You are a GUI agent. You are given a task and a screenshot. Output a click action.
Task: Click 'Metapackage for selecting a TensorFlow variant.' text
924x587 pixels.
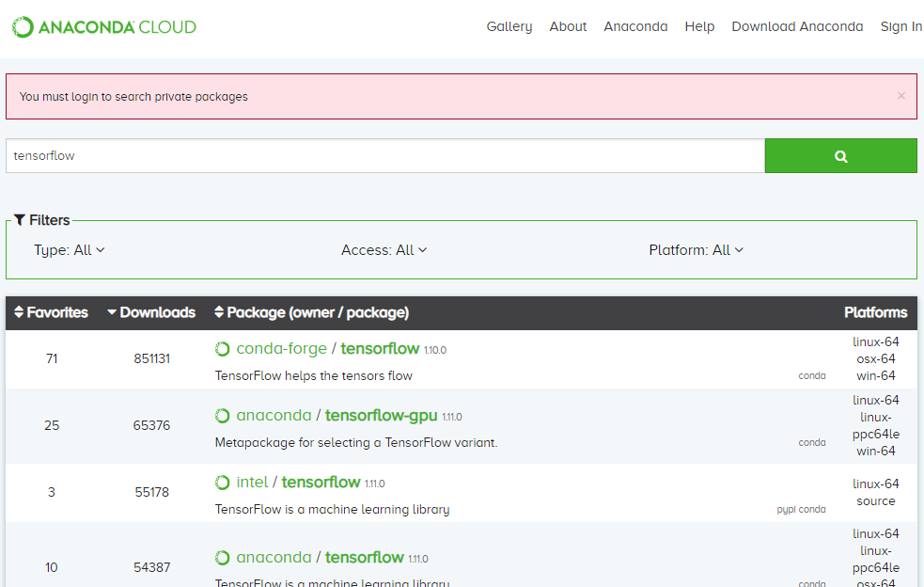point(356,442)
